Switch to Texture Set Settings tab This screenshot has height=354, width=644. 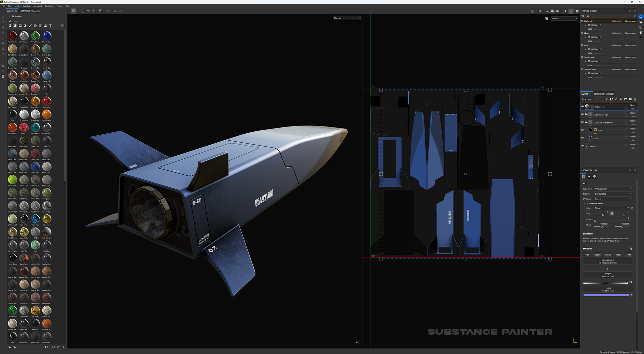(x=604, y=94)
